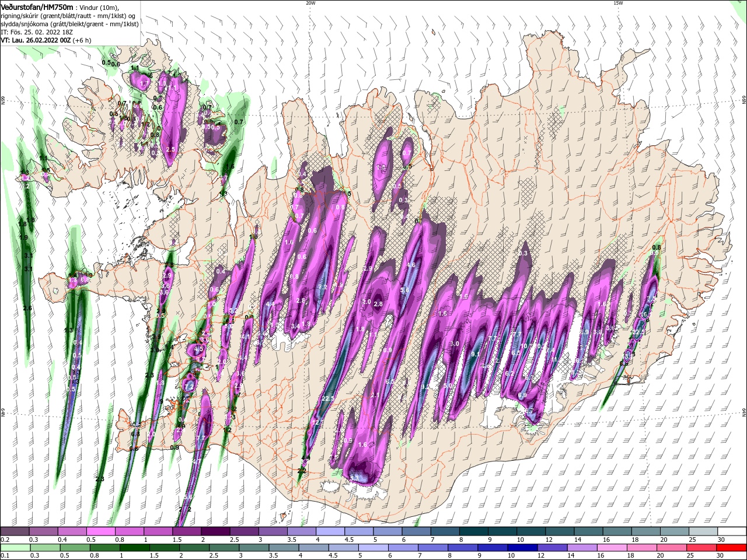Click the 'Vindur (10m)' header text
The height and width of the screenshot is (560, 747).
99,7
